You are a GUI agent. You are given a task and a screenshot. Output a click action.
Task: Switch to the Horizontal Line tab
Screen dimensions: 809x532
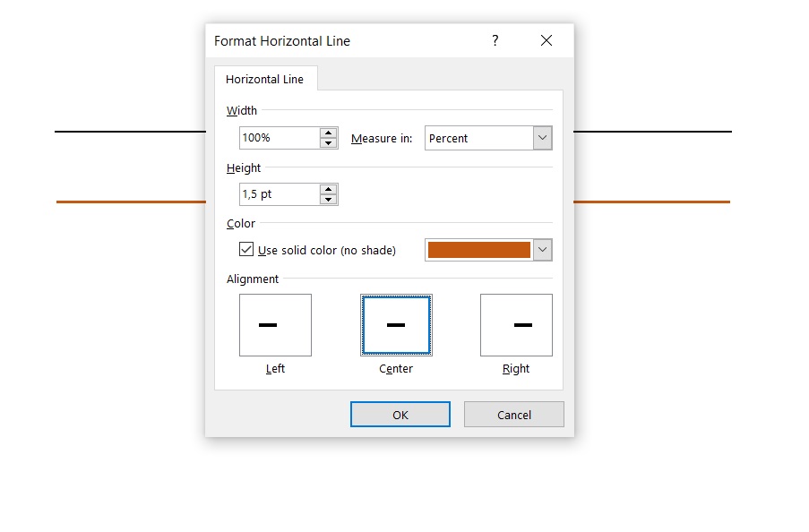pos(264,79)
